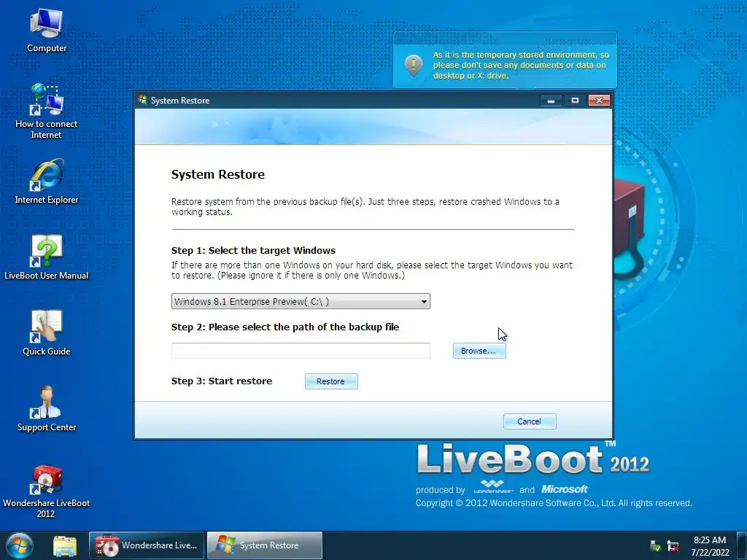The height and width of the screenshot is (560, 747).
Task: Click the Browse... button
Action: [479, 351]
